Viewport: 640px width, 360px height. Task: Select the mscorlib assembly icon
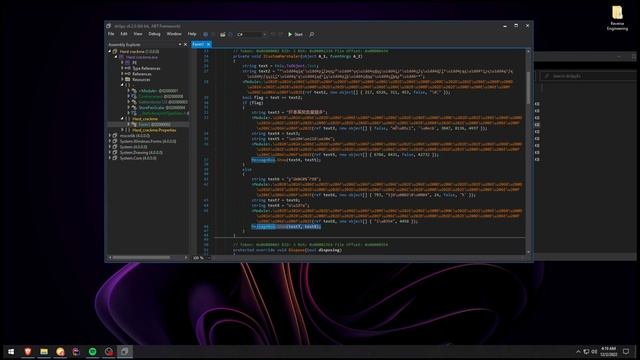click(x=115, y=136)
